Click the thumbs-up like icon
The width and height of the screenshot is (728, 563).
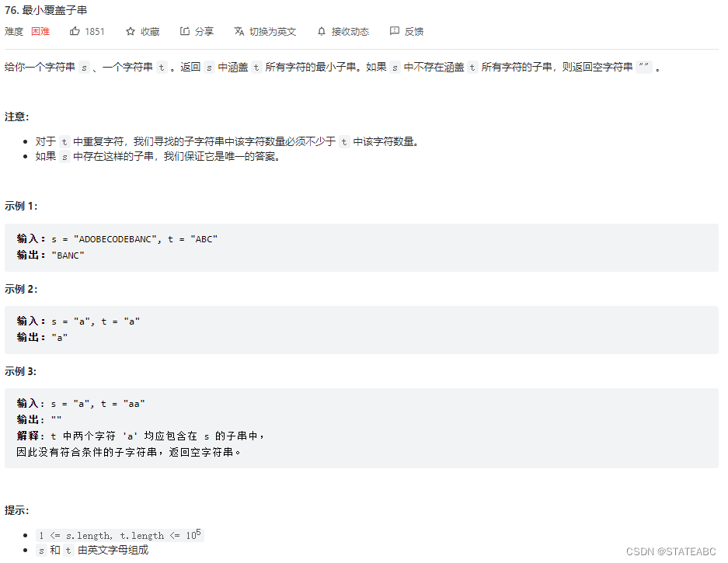tap(75, 31)
